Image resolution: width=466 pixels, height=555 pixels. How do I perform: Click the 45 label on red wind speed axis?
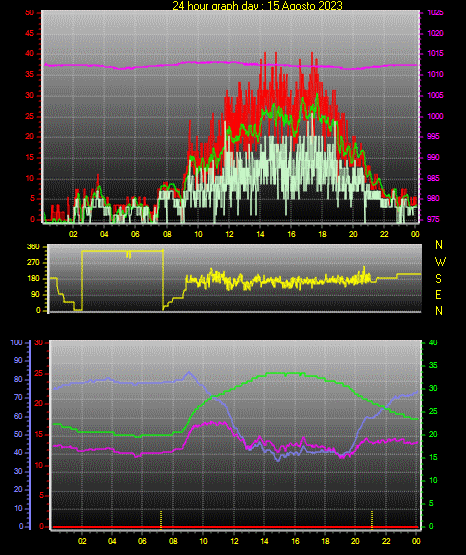click(30, 33)
